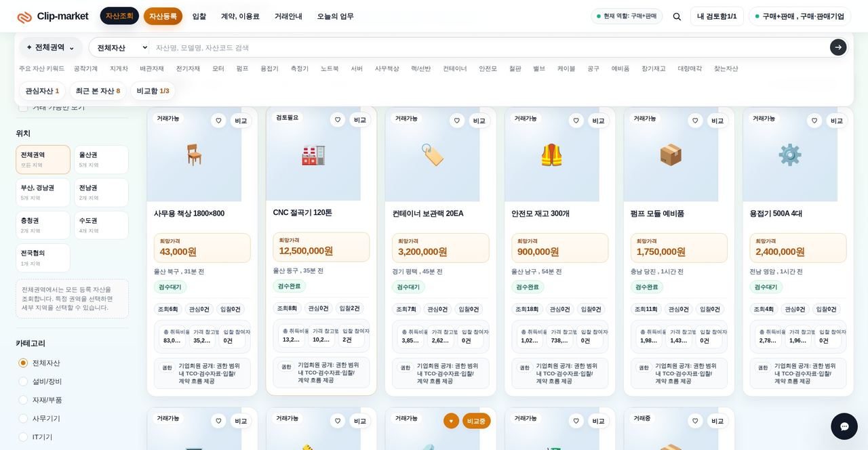Submit search with the arrow button
The height and width of the screenshot is (450, 868).
(838, 47)
